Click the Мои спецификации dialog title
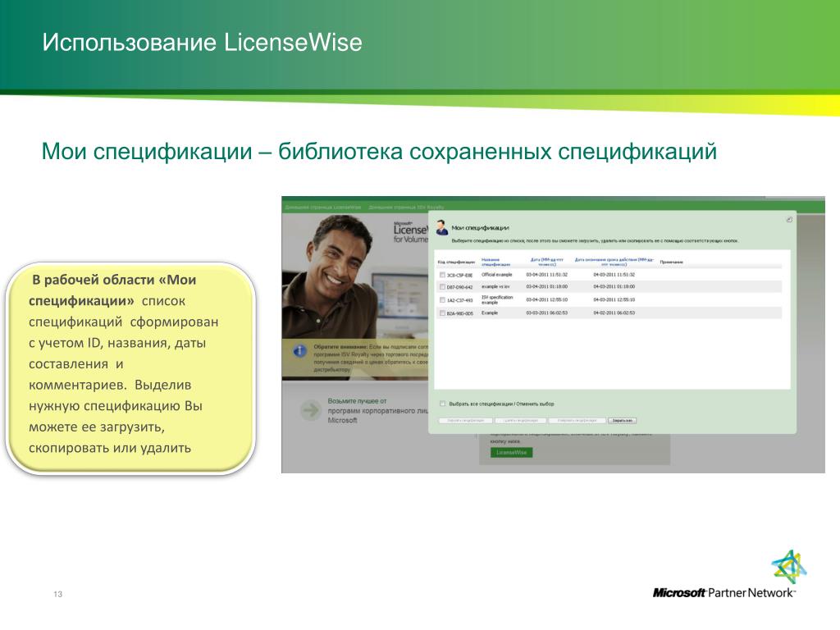Viewport: 840px width, 630px height. [x=480, y=228]
